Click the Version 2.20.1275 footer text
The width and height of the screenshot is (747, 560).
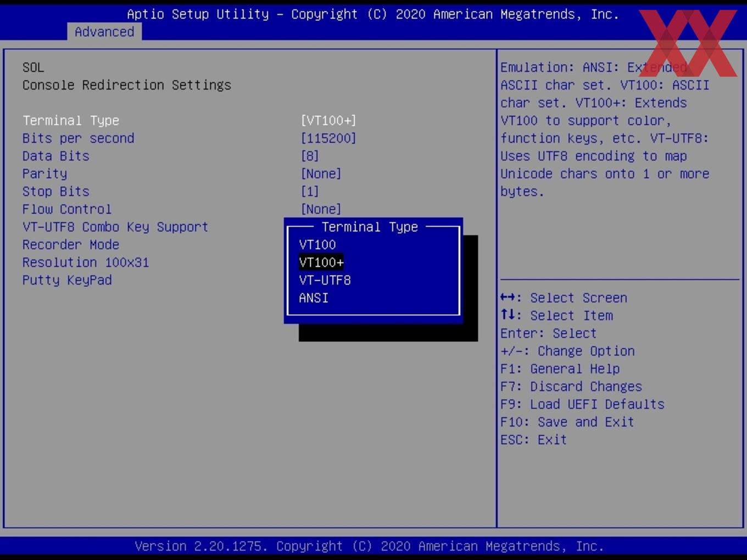(x=370, y=546)
